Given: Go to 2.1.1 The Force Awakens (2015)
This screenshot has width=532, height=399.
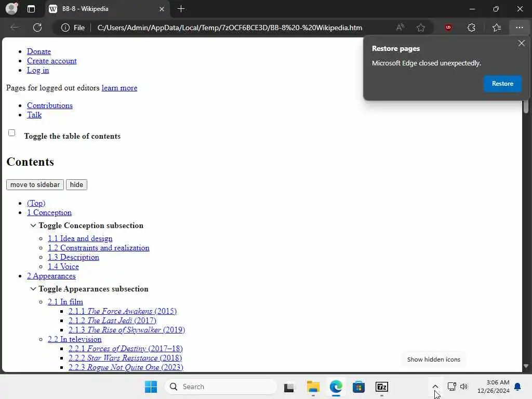Looking at the screenshot, I should coord(123,312).
